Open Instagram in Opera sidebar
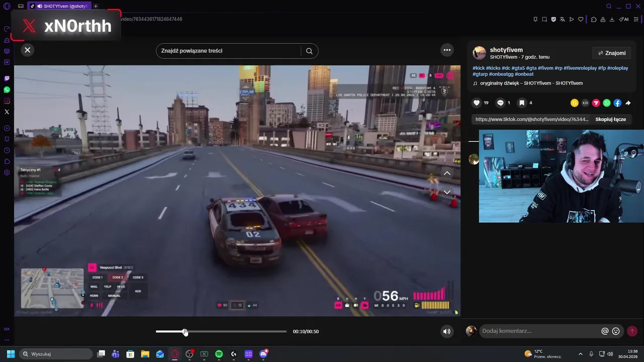This screenshot has height=362, width=644. (x=7, y=101)
